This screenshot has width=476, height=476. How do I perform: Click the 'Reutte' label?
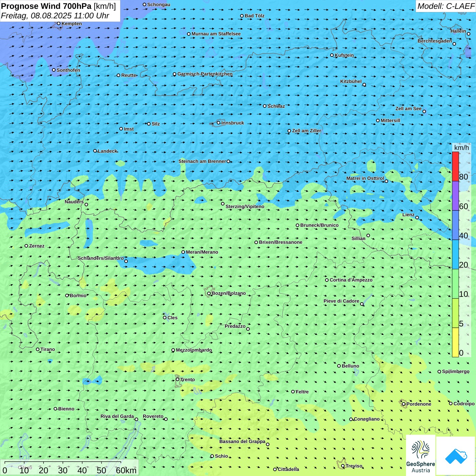point(129,75)
